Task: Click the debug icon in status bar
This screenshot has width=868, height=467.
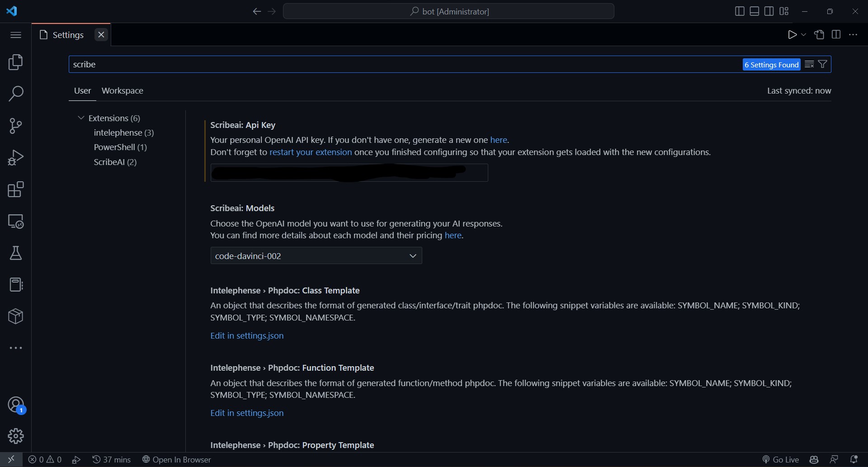Action: [x=76, y=459]
